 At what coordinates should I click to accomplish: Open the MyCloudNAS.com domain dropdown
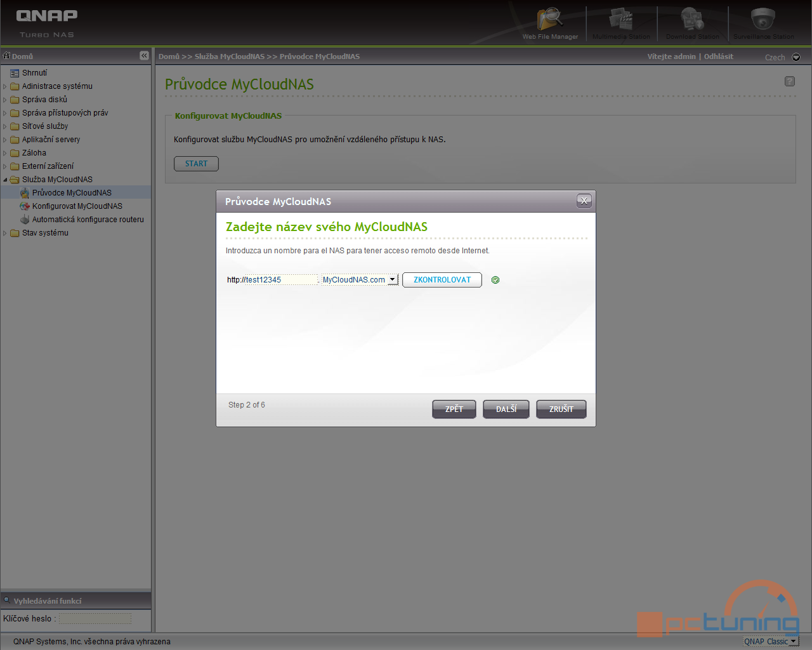coord(392,280)
